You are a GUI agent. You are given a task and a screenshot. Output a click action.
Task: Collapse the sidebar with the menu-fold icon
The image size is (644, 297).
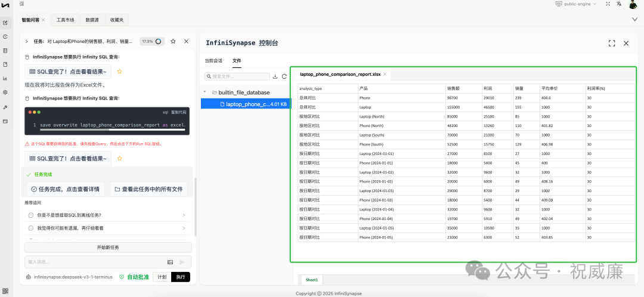(x=21, y=4)
